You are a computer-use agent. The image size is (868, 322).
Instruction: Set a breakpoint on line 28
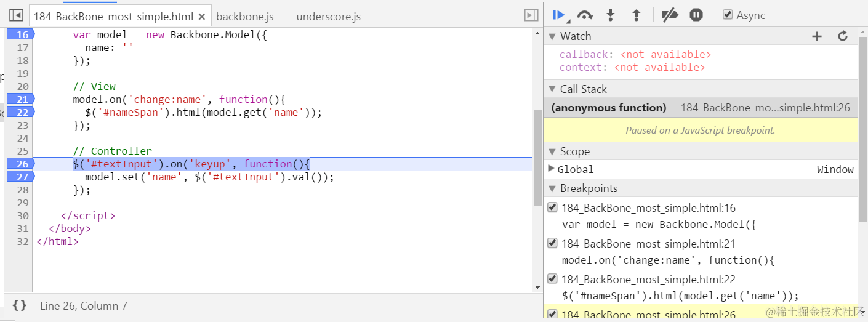(x=22, y=190)
